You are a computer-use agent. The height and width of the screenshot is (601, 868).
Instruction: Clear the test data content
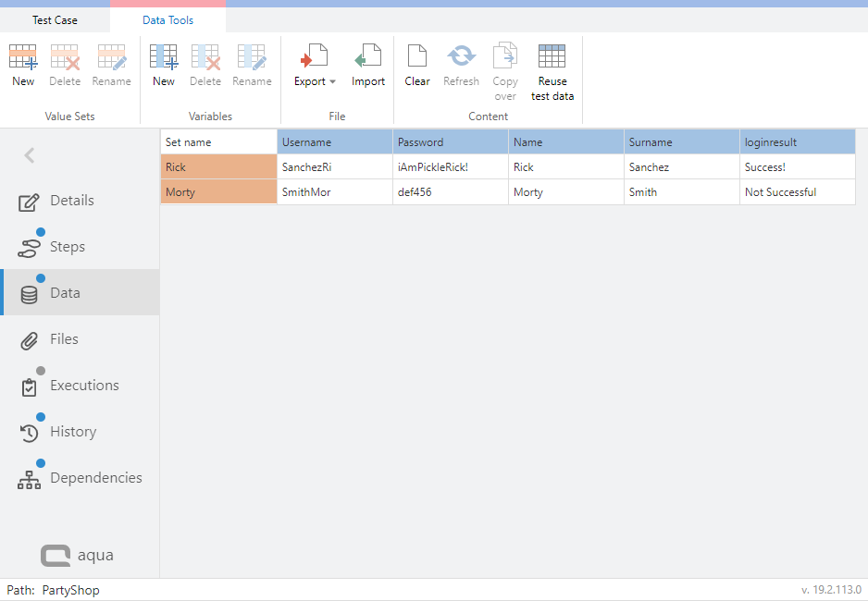416,65
